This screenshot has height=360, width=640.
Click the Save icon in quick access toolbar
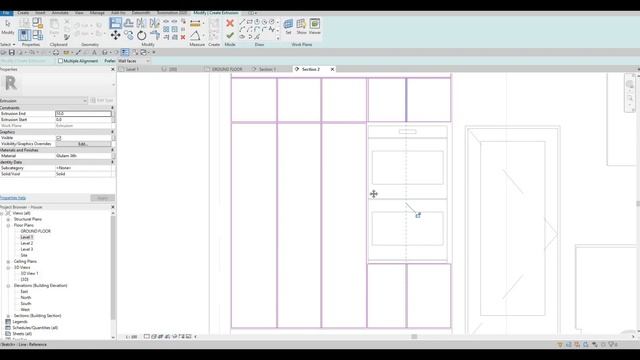12,52
